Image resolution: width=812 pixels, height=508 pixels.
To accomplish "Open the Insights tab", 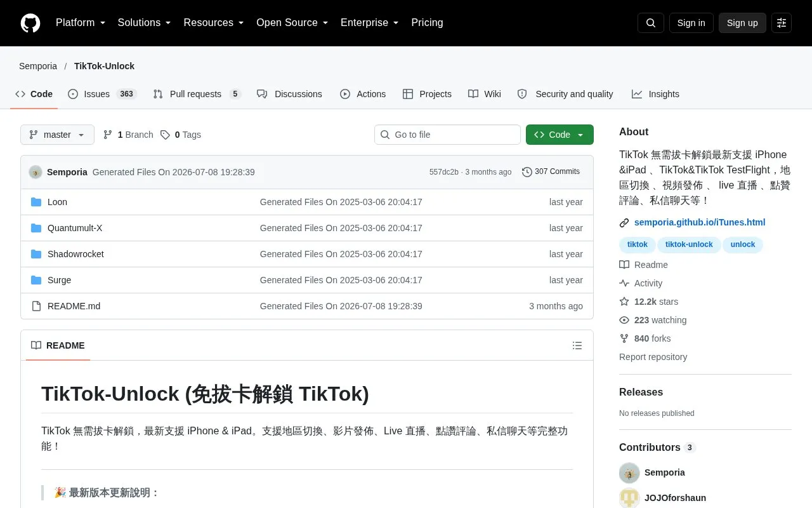I will [x=655, y=94].
